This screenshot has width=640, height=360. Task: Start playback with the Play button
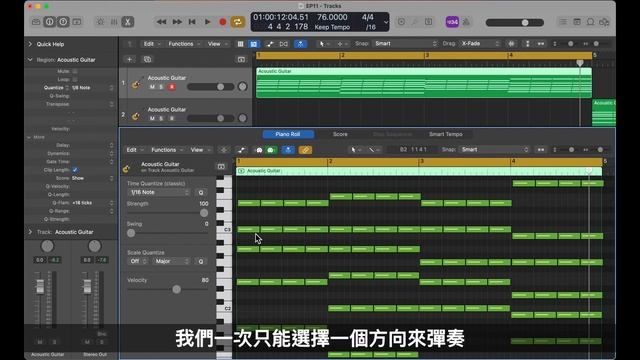point(207,22)
